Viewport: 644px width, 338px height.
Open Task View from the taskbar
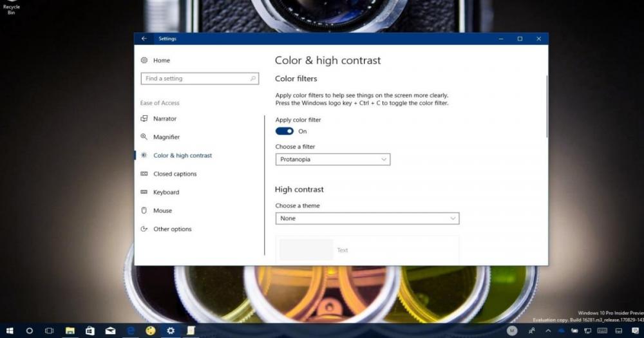[x=49, y=331]
